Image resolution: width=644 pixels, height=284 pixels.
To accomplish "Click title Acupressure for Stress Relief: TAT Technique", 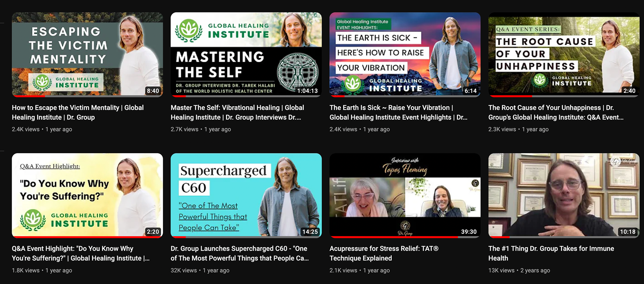I will click(x=384, y=253).
